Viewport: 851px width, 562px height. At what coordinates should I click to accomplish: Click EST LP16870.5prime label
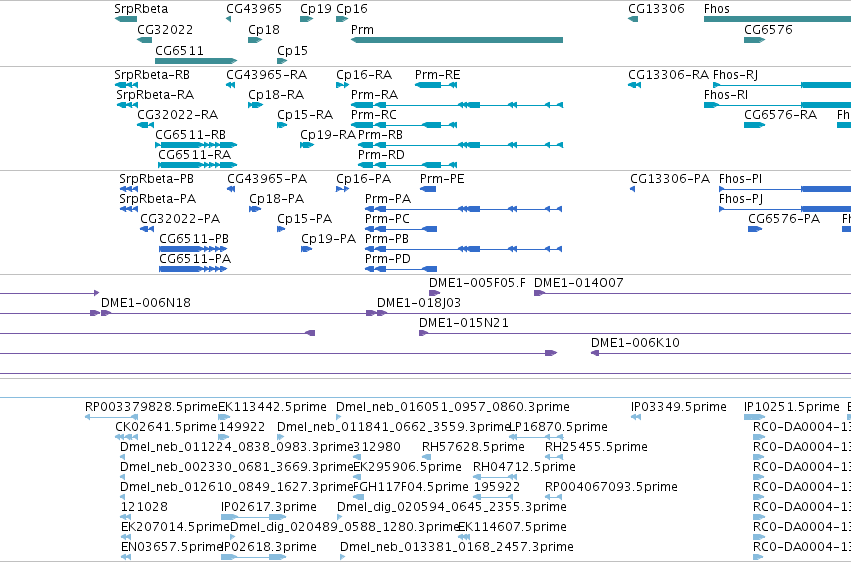(558, 427)
